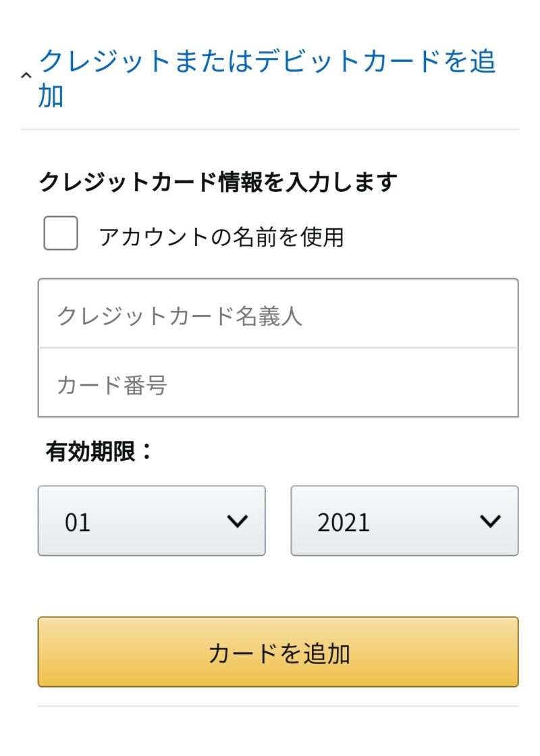
Task: Focus the カード番号 input field
Action: click(278, 382)
